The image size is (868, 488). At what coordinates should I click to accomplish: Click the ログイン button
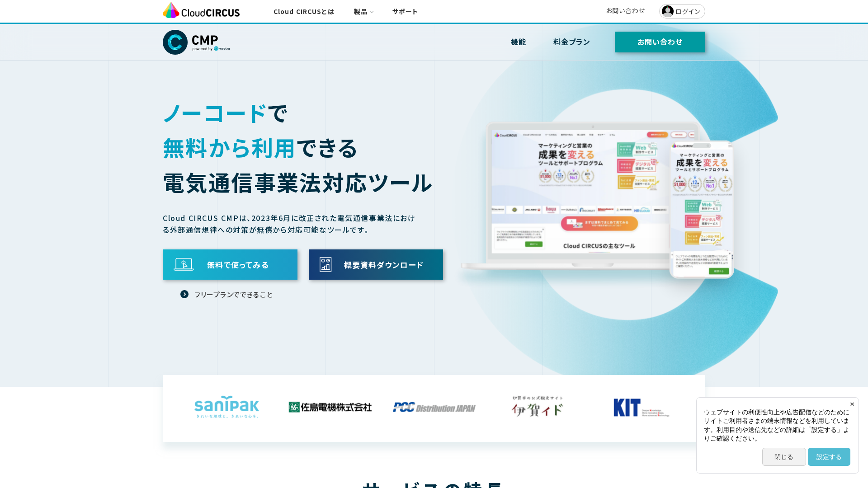pyautogui.click(x=682, y=11)
